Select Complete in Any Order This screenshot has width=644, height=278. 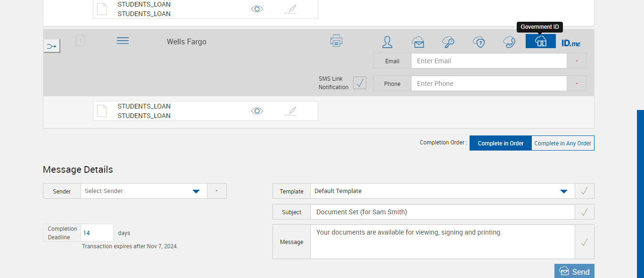click(x=562, y=143)
